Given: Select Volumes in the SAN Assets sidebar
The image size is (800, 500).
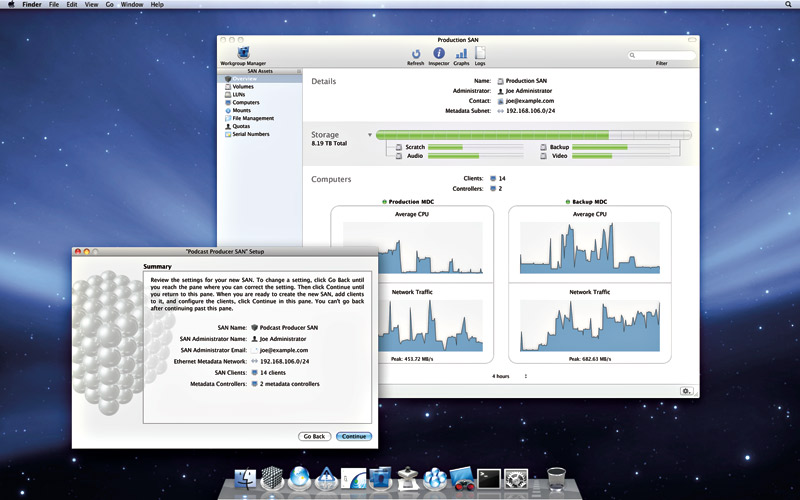Looking at the screenshot, I should (x=242, y=87).
